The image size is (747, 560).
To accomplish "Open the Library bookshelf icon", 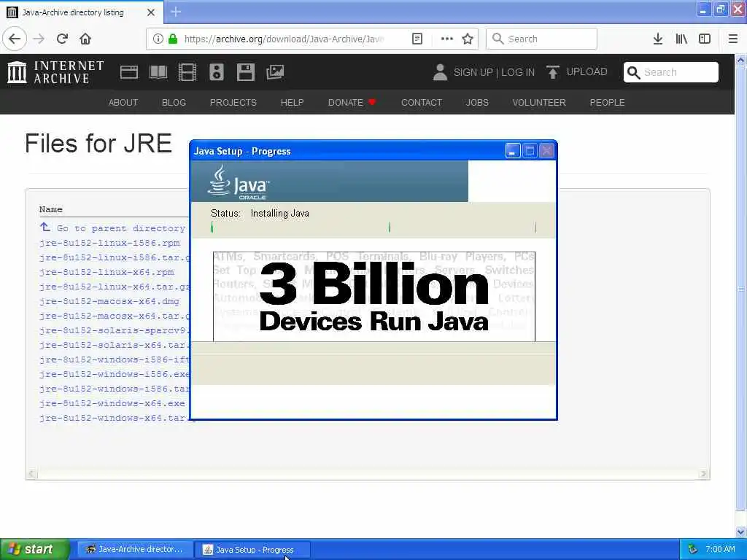I will (x=681, y=39).
